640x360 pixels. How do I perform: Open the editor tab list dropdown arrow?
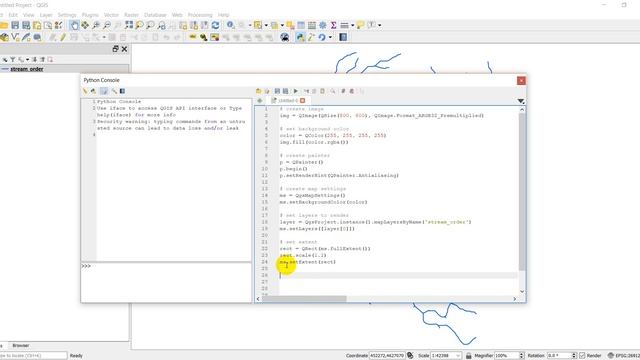tap(521, 101)
